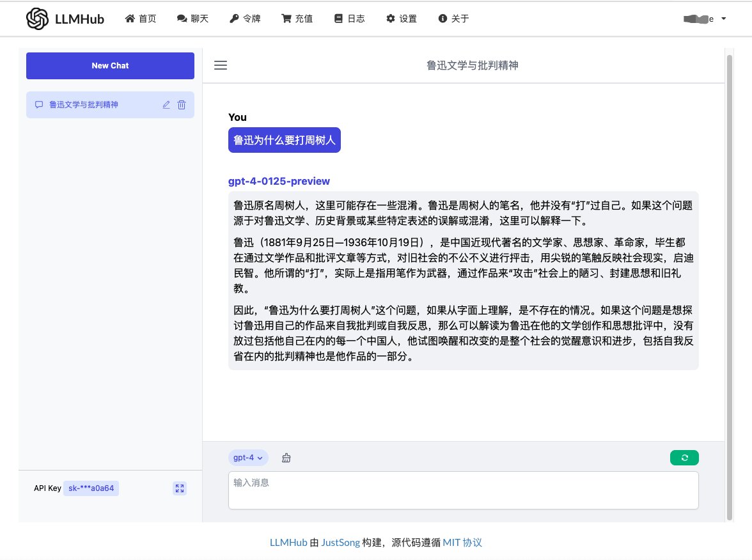The height and width of the screenshot is (560, 752).
Task: Click the gpt-4-0125-preview model label
Action: pyautogui.click(x=279, y=182)
